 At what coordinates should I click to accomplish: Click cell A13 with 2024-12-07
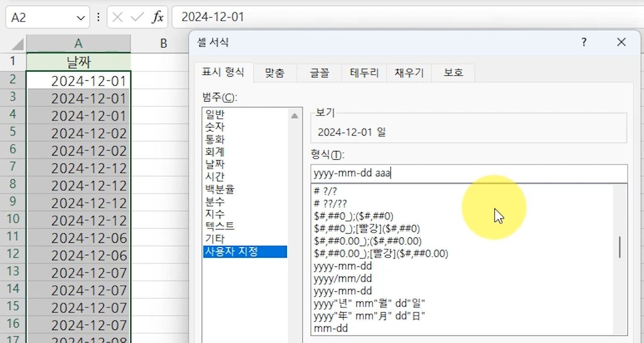click(x=79, y=272)
